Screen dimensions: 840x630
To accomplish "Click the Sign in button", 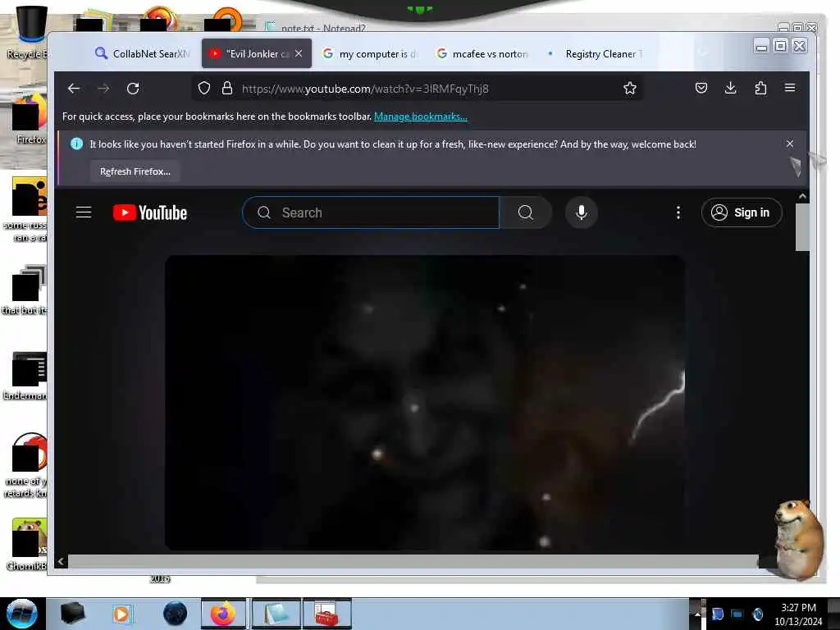I will coord(742,212).
